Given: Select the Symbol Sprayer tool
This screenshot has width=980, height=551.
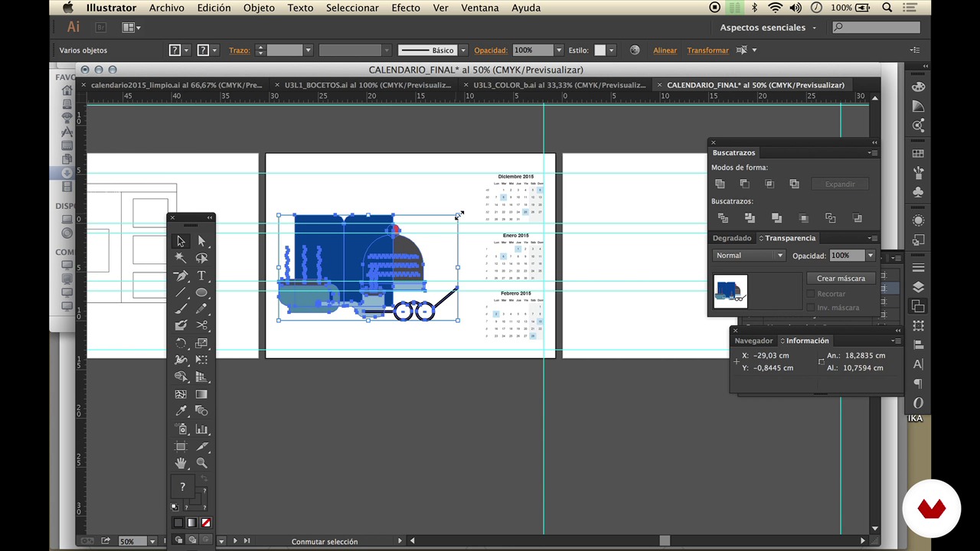Looking at the screenshot, I should pos(181,429).
